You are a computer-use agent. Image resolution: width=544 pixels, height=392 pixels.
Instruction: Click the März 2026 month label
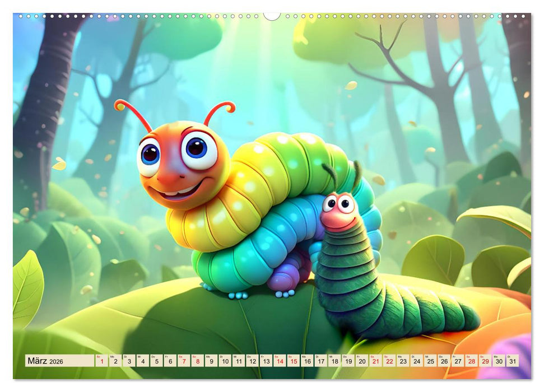pyautogui.click(x=45, y=361)
